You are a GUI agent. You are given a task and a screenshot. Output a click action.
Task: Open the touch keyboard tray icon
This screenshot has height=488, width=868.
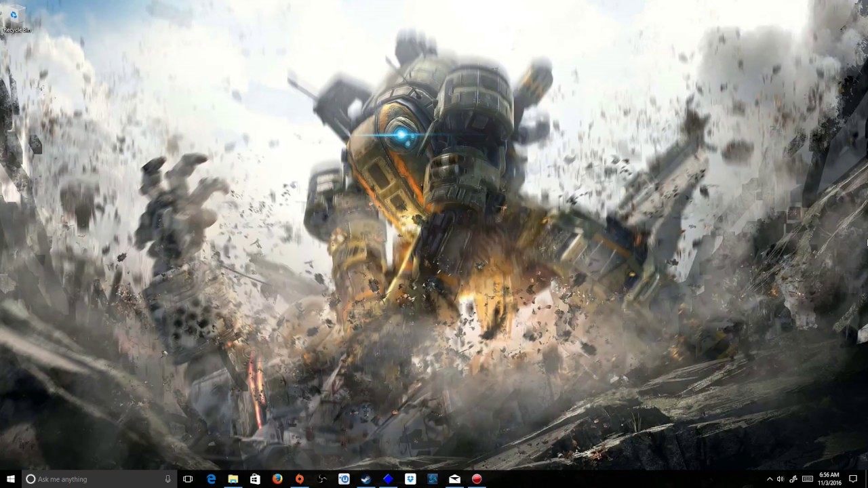coord(807,479)
